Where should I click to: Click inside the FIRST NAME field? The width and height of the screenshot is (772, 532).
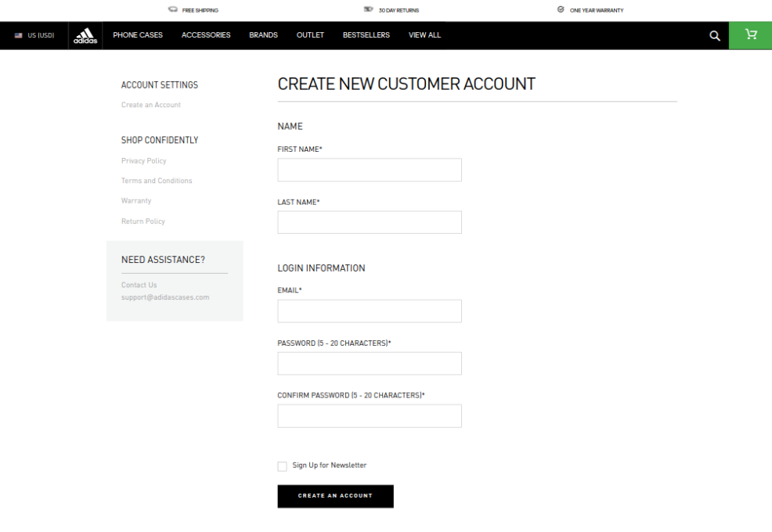(369, 170)
